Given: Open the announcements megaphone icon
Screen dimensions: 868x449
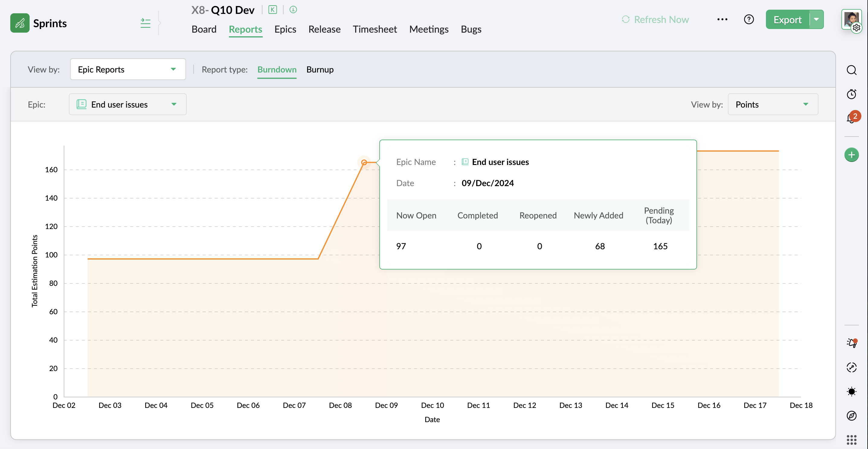Looking at the screenshot, I should (851, 343).
